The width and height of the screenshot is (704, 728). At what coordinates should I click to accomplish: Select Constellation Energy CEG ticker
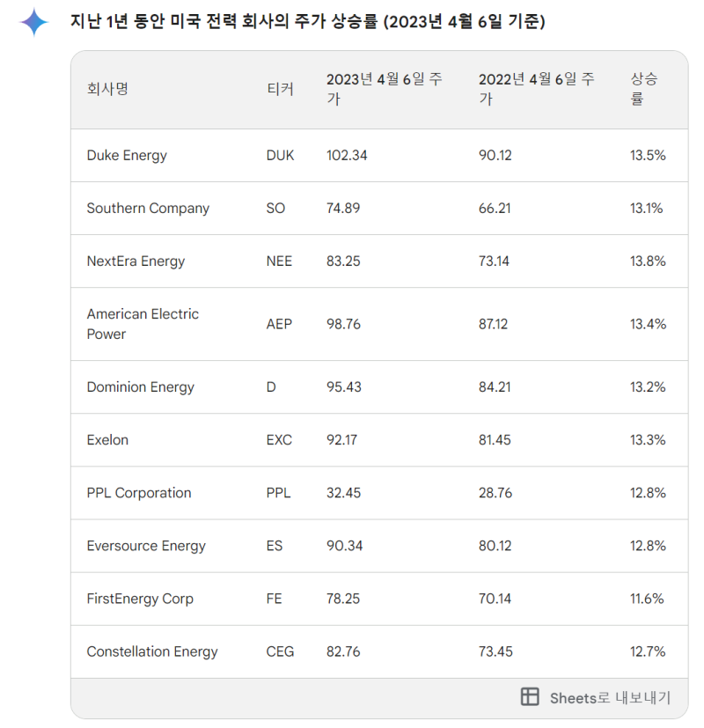pyautogui.click(x=280, y=651)
